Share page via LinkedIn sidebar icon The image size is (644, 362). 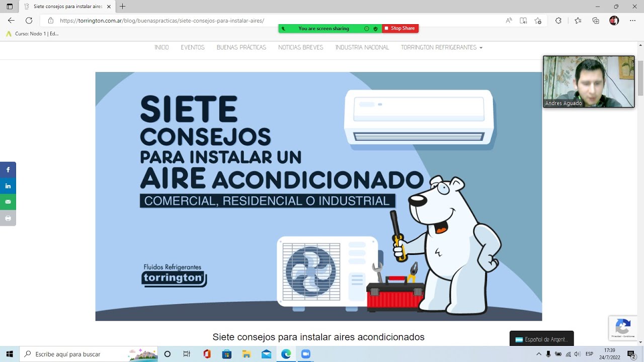pos(8,186)
